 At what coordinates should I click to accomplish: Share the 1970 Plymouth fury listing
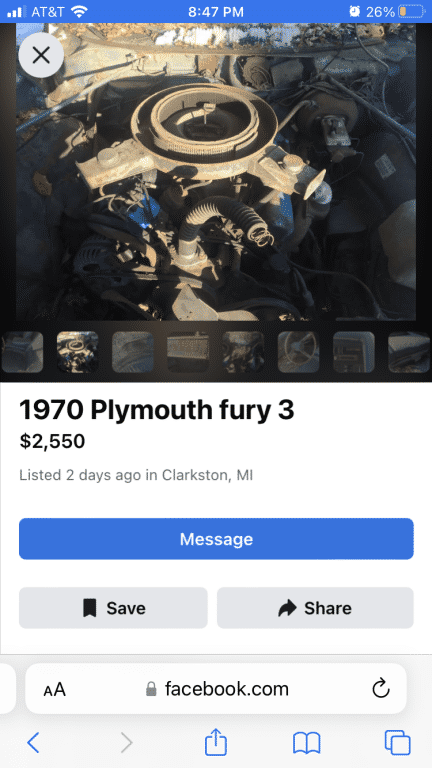(x=315, y=608)
